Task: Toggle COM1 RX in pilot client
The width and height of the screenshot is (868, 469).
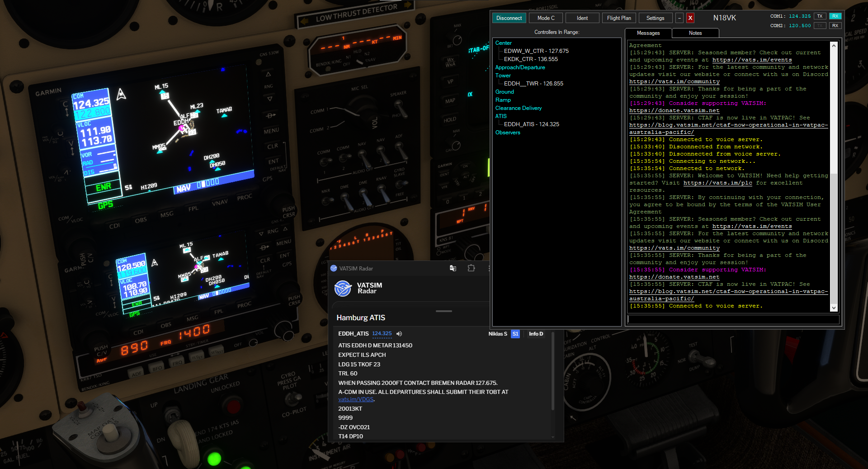Action: point(835,16)
